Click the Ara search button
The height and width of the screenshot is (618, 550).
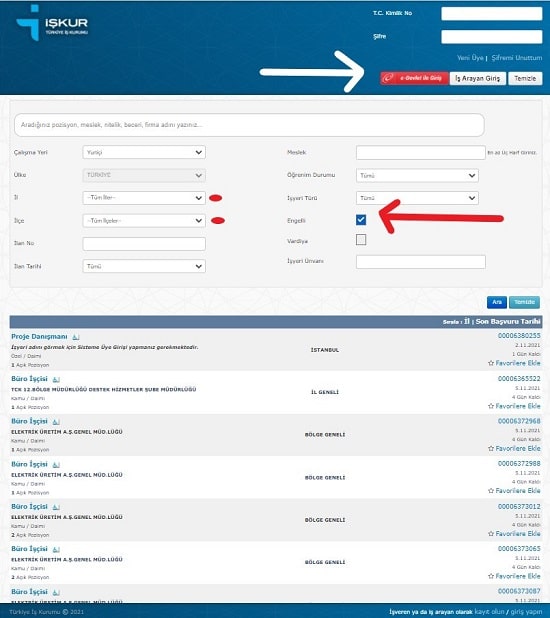coord(497,302)
